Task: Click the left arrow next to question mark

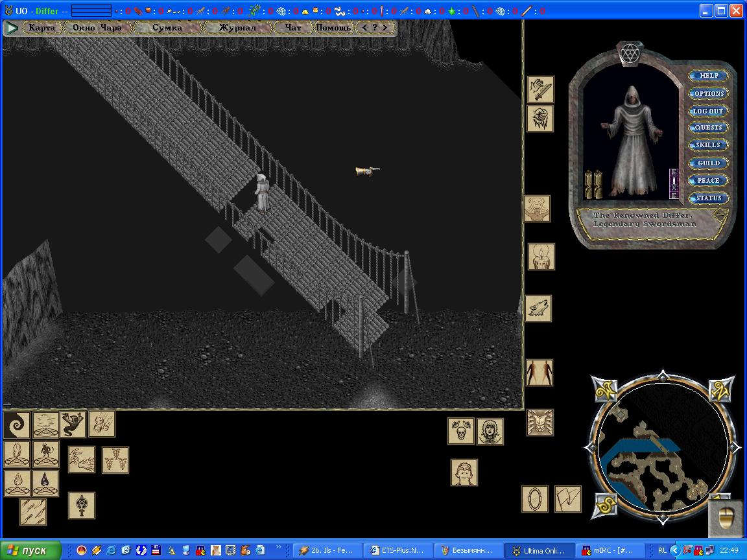Action: tap(364, 28)
